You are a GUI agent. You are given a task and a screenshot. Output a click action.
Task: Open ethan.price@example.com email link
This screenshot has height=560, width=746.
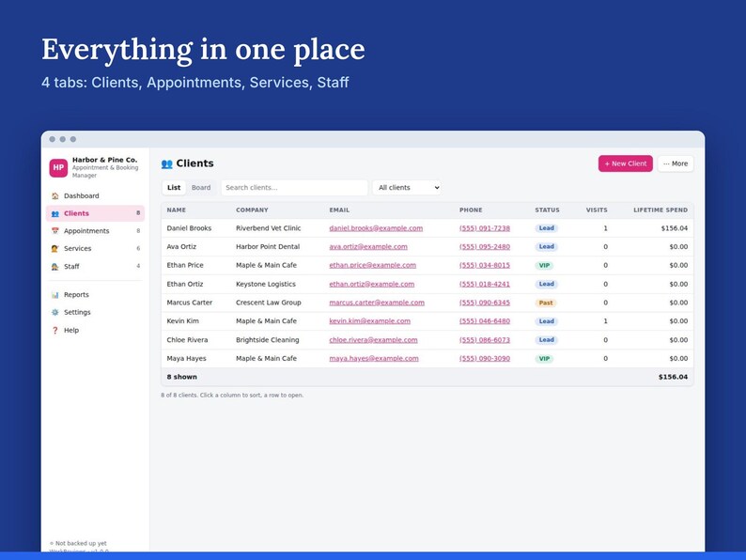[x=372, y=266]
